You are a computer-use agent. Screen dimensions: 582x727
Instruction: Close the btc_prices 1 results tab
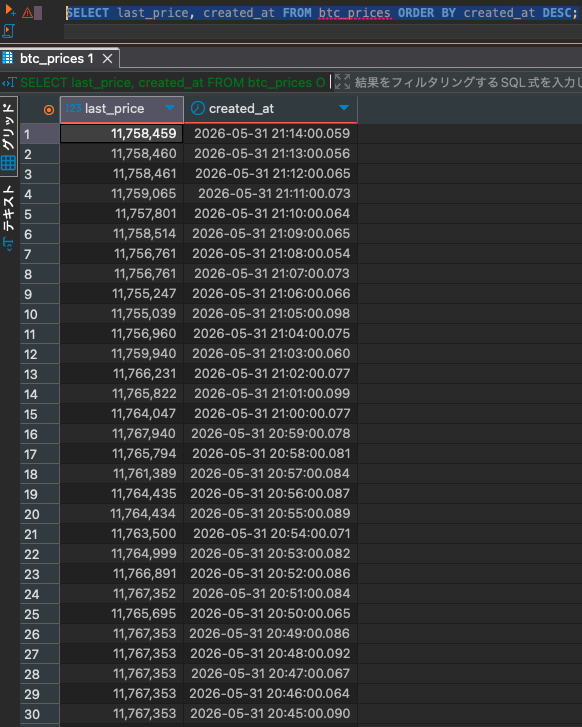click(108, 58)
